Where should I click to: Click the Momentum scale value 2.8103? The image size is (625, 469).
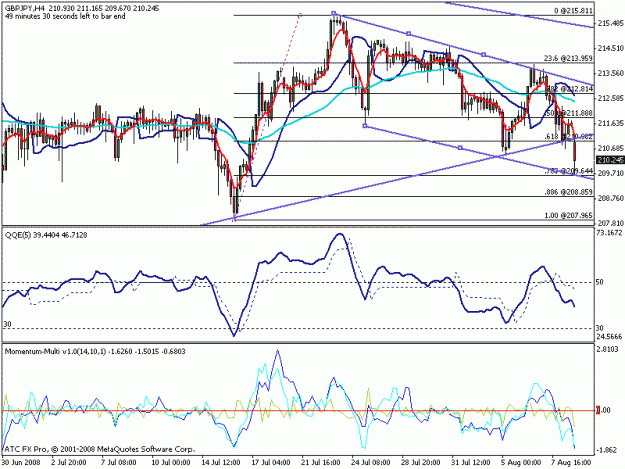pos(608,349)
